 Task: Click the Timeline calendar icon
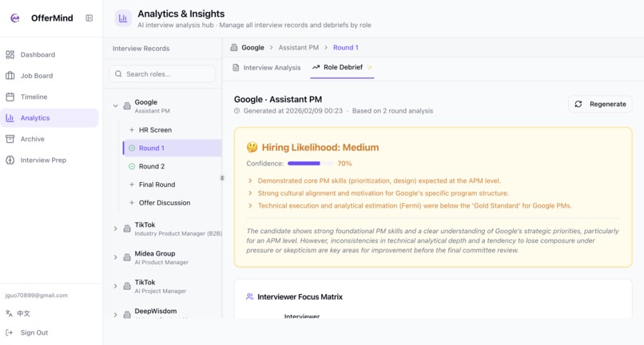click(x=10, y=97)
